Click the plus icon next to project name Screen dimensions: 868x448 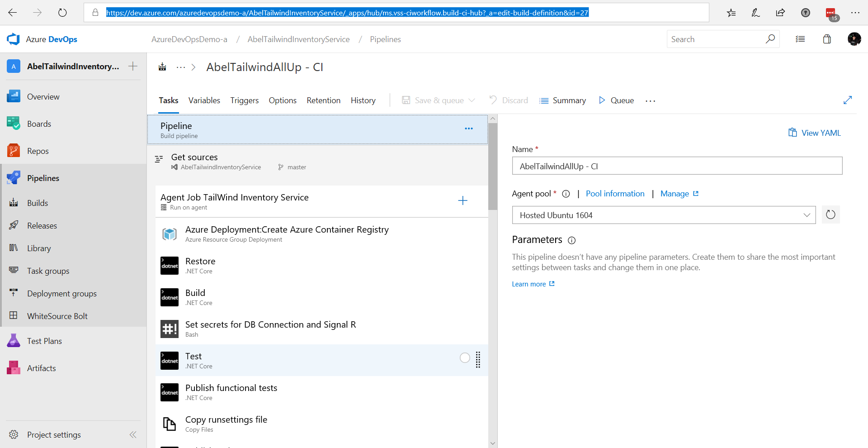point(133,66)
